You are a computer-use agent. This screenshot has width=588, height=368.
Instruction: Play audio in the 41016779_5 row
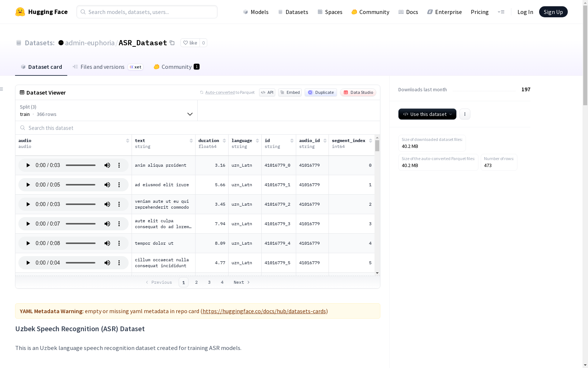tap(28, 263)
